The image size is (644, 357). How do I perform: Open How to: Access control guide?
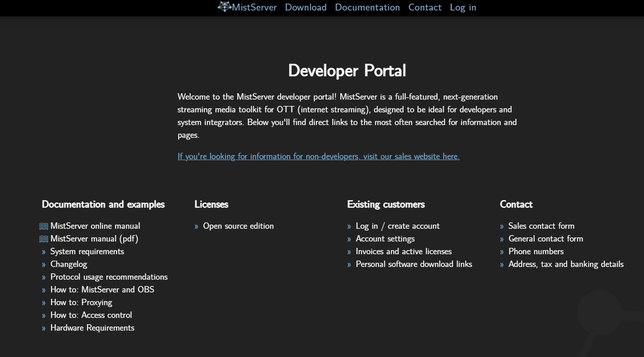(x=91, y=315)
